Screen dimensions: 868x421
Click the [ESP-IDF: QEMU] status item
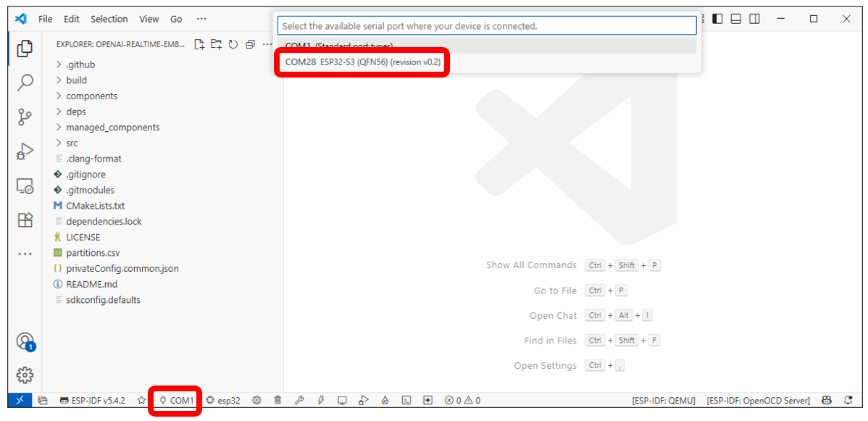663,400
